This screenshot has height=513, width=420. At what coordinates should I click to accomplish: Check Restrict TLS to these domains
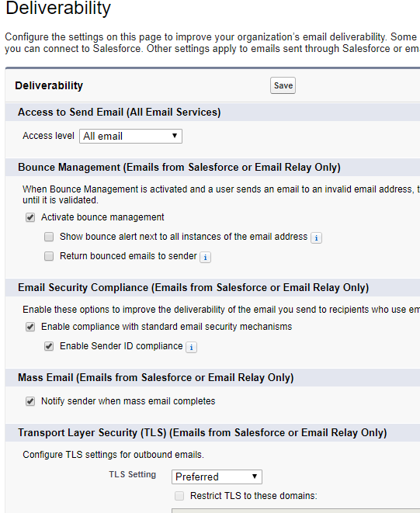[x=179, y=496]
